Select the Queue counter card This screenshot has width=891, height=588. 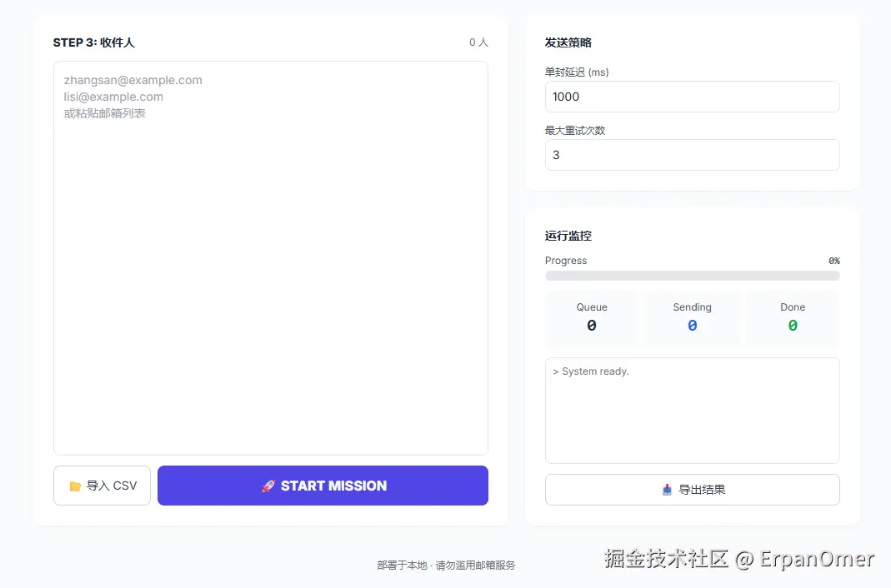tap(591, 319)
